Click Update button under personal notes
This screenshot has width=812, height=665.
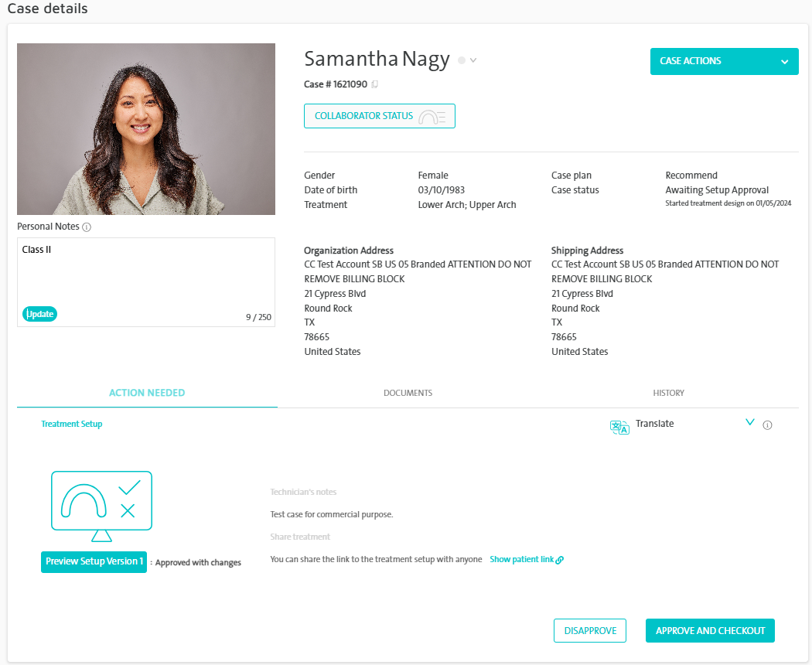tap(39, 314)
